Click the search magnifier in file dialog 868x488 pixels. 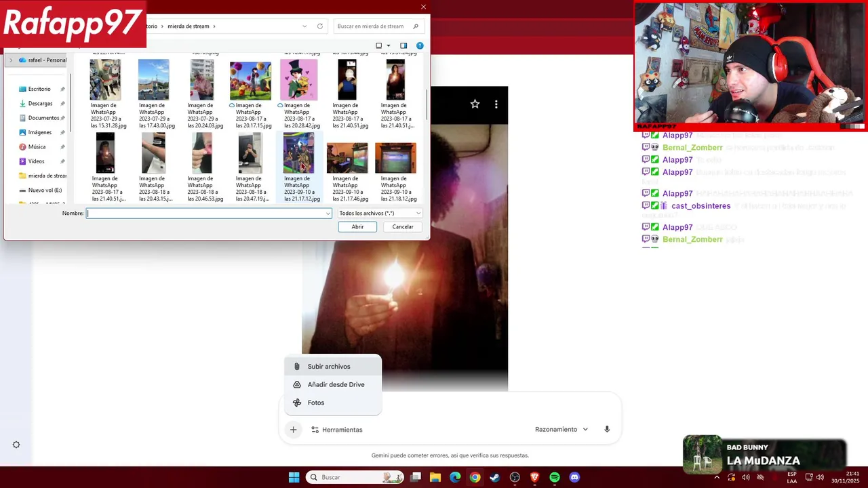[x=416, y=26]
